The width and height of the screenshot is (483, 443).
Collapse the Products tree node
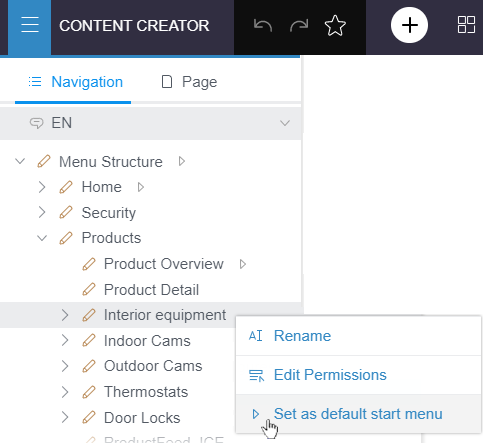pos(42,238)
